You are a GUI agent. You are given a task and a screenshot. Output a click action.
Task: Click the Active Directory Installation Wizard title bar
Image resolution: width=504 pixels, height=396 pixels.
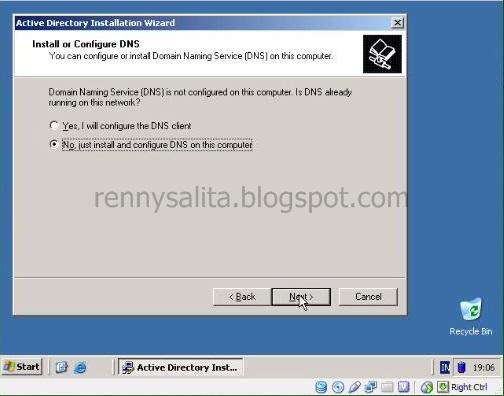[203, 23]
